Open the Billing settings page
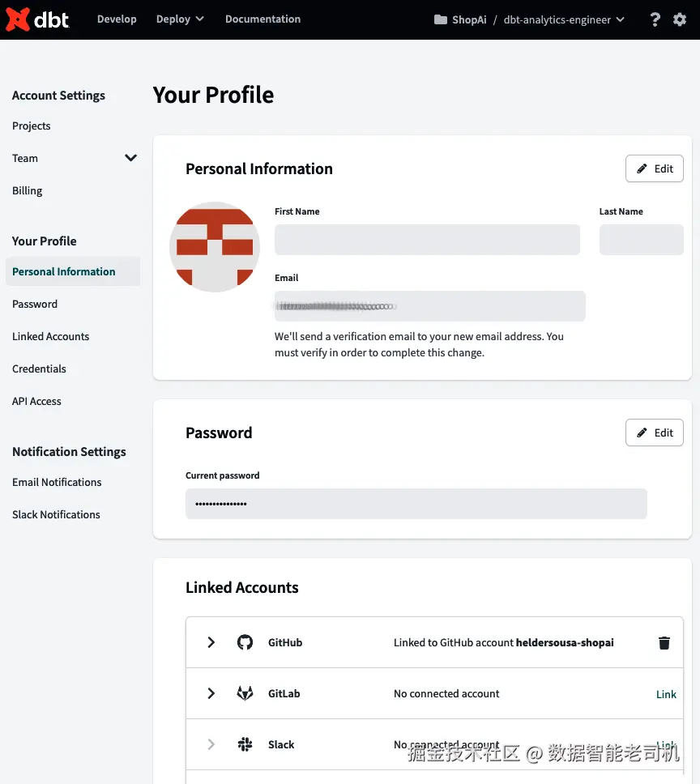The height and width of the screenshot is (784, 700). coord(27,190)
